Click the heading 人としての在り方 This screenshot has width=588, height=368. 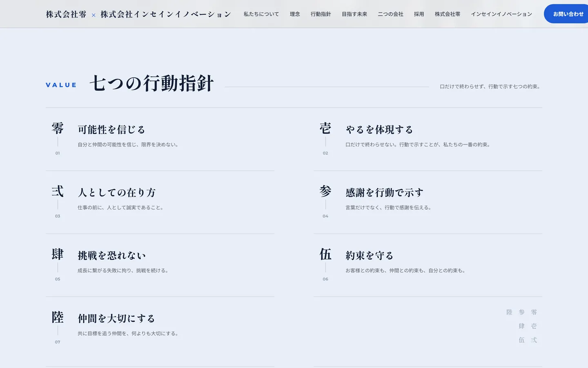pos(117,193)
